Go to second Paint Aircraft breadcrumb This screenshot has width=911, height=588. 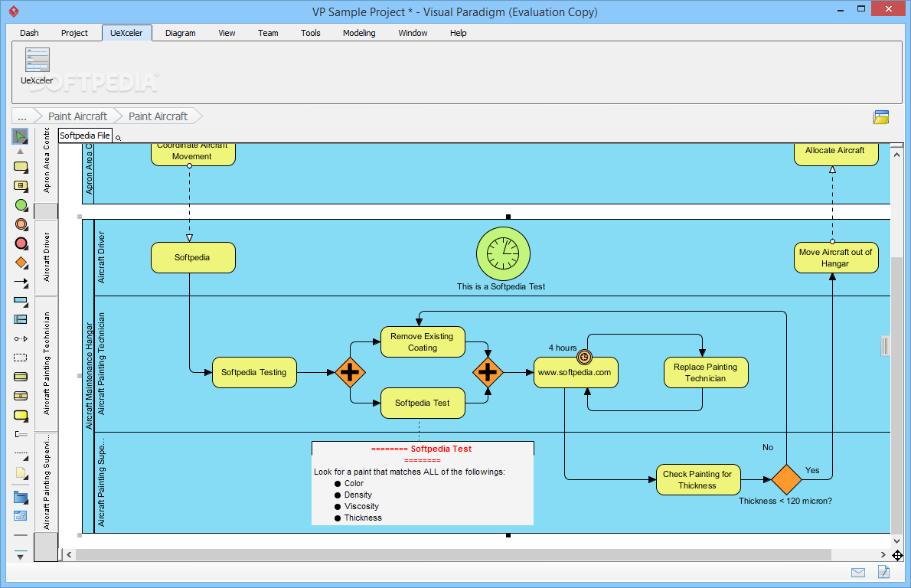click(158, 116)
